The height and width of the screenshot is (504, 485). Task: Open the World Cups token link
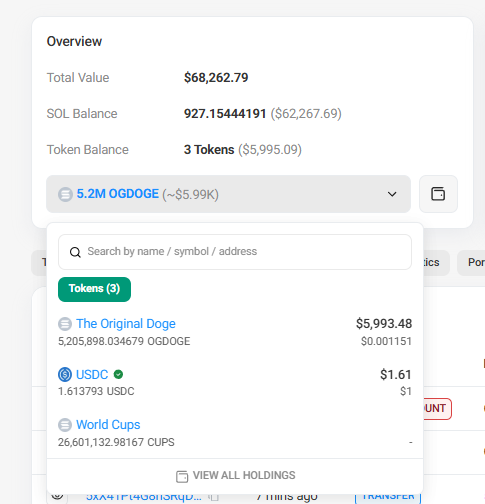[x=108, y=425]
